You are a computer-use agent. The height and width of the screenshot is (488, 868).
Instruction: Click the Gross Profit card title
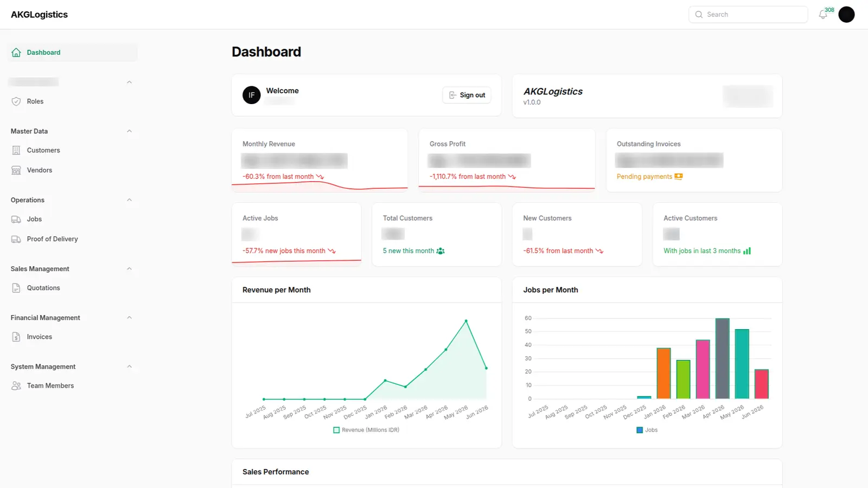[448, 144]
